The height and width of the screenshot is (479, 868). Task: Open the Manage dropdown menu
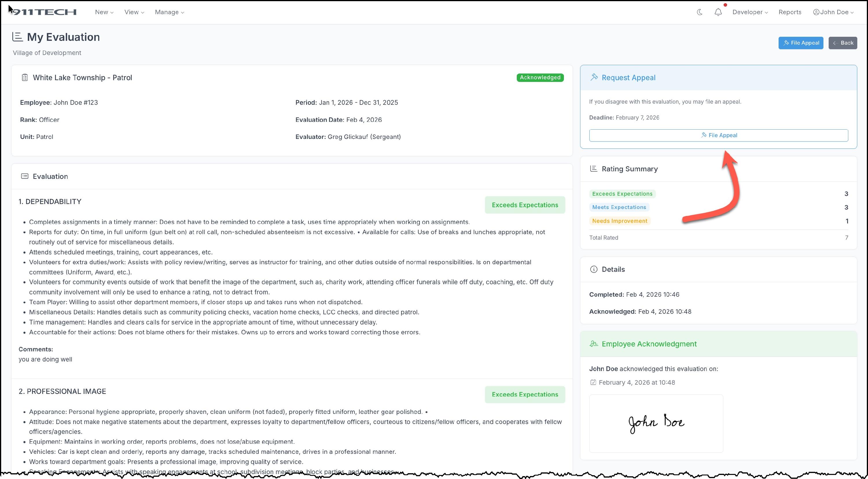click(x=170, y=12)
